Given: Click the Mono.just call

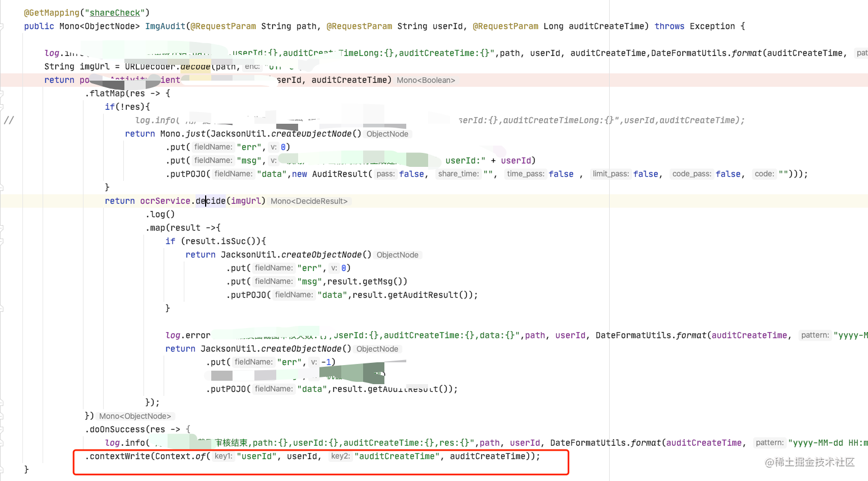Looking at the screenshot, I should (x=183, y=134).
